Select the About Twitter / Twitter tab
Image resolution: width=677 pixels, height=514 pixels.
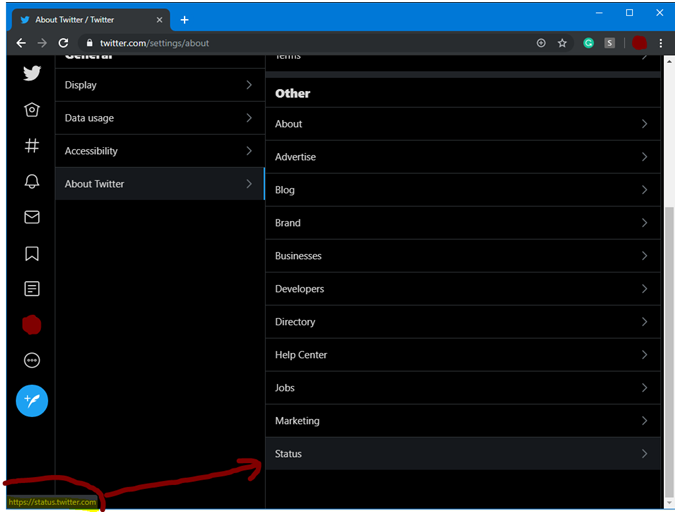click(91, 20)
